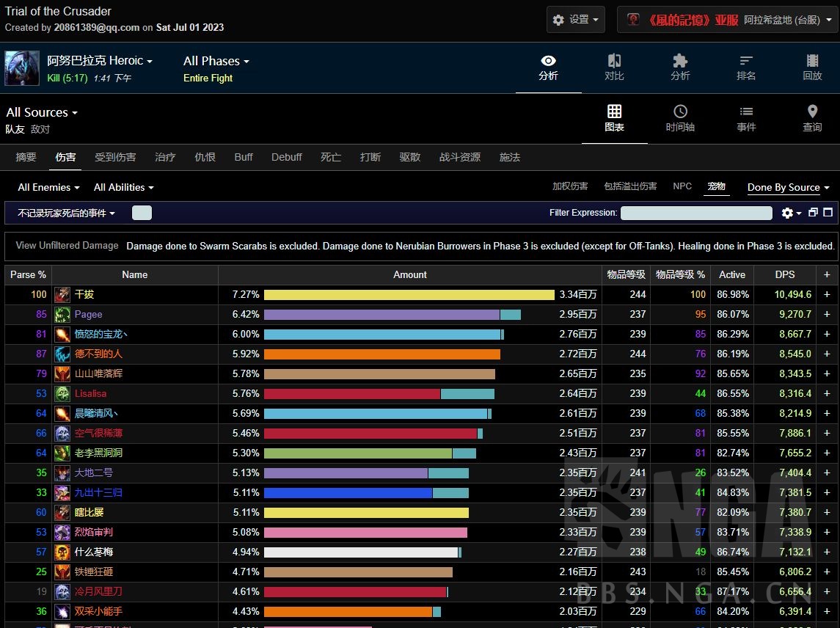Click 干拨's yellow damage bar
This screenshot has width=840, height=628.
click(x=409, y=294)
